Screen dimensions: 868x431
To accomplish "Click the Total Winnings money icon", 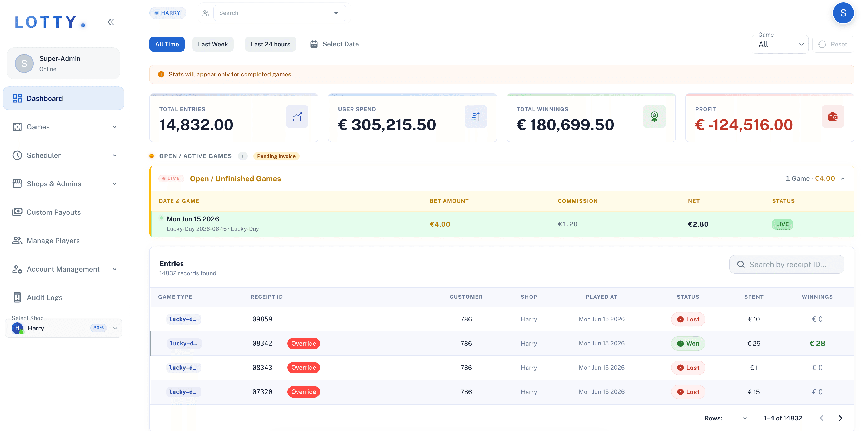I will click(654, 117).
